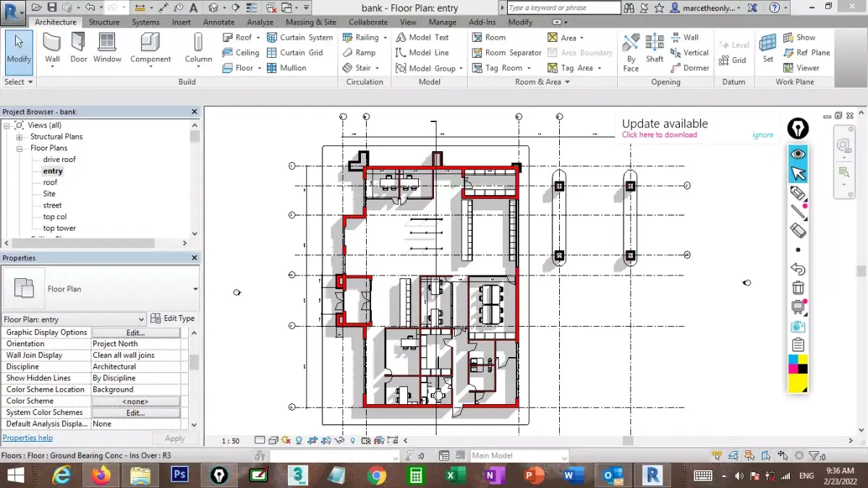Viewport: 868px width, 488px height.
Task: Click Edit for System Color Schemes
Action: tap(135, 413)
